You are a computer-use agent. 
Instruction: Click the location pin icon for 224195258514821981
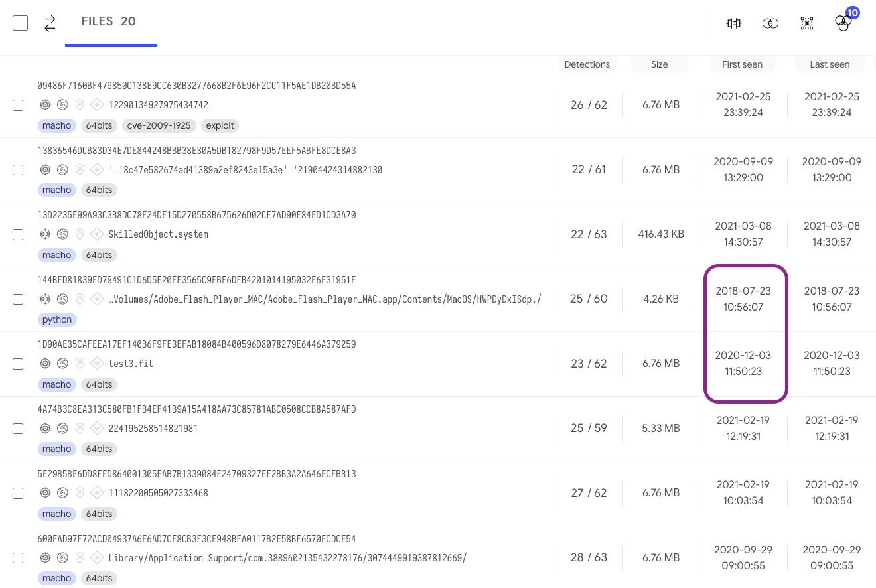coord(80,429)
